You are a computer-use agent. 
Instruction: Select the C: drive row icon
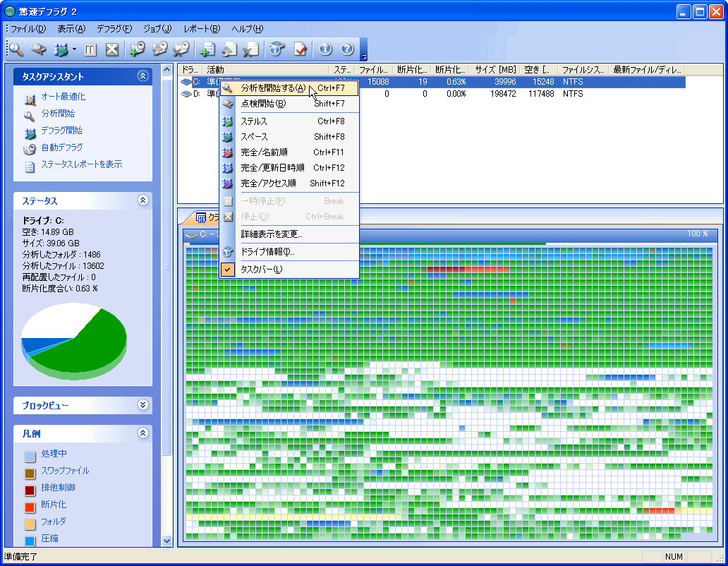(x=186, y=82)
